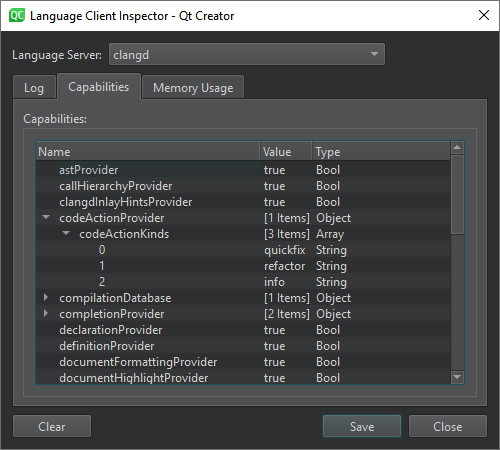
Task: Click the Clear button
Action: (x=52, y=426)
